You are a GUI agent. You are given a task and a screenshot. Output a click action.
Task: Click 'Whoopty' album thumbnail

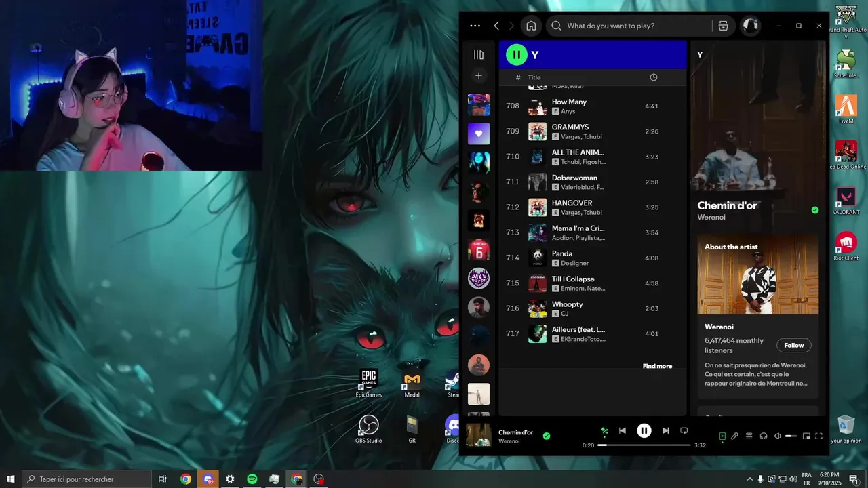pyautogui.click(x=538, y=309)
